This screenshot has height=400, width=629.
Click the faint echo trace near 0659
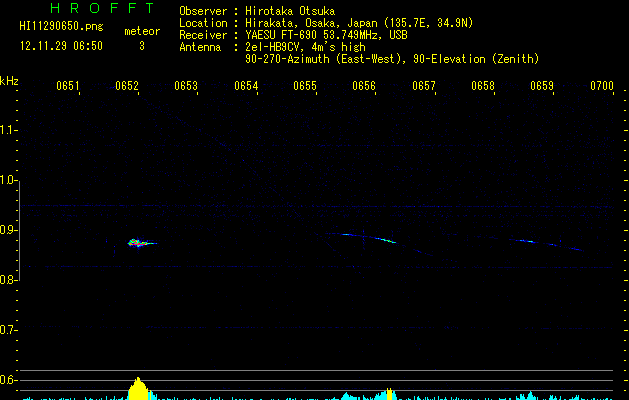[x=546, y=244]
